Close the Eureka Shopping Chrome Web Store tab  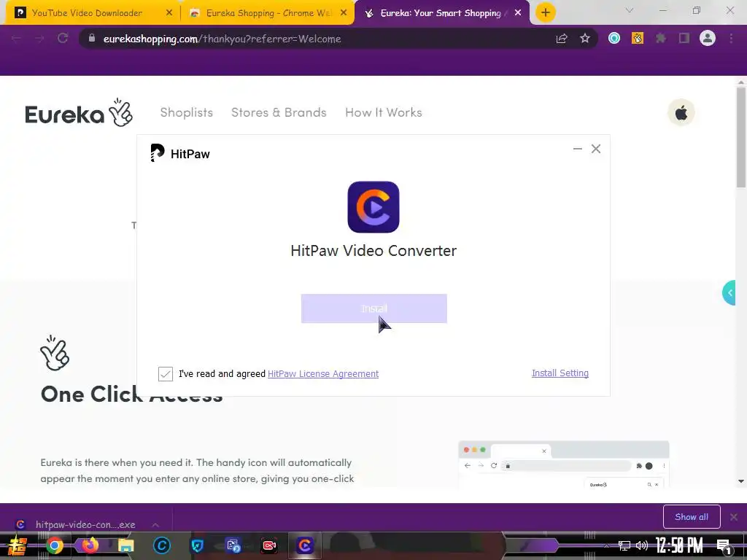click(x=344, y=13)
